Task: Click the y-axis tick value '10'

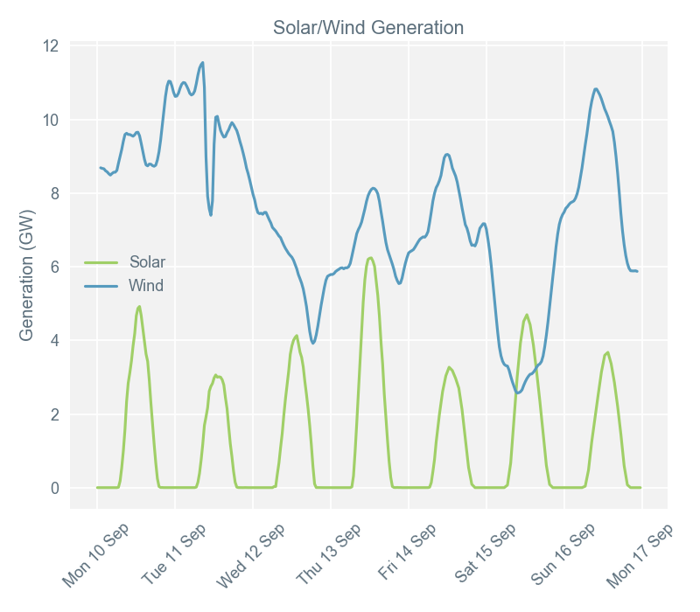Action: pyautogui.click(x=51, y=120)
